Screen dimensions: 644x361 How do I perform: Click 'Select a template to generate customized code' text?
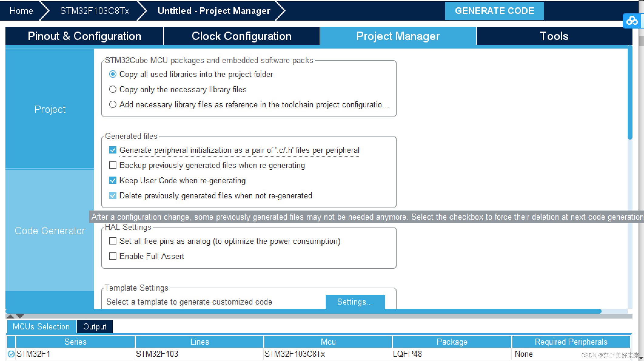click(x=189, y=302)
